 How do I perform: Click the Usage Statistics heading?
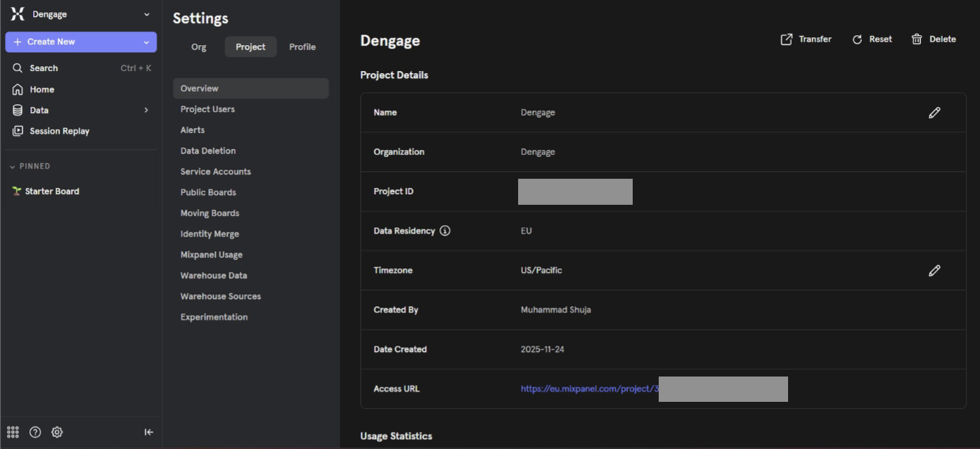point(396,436)
